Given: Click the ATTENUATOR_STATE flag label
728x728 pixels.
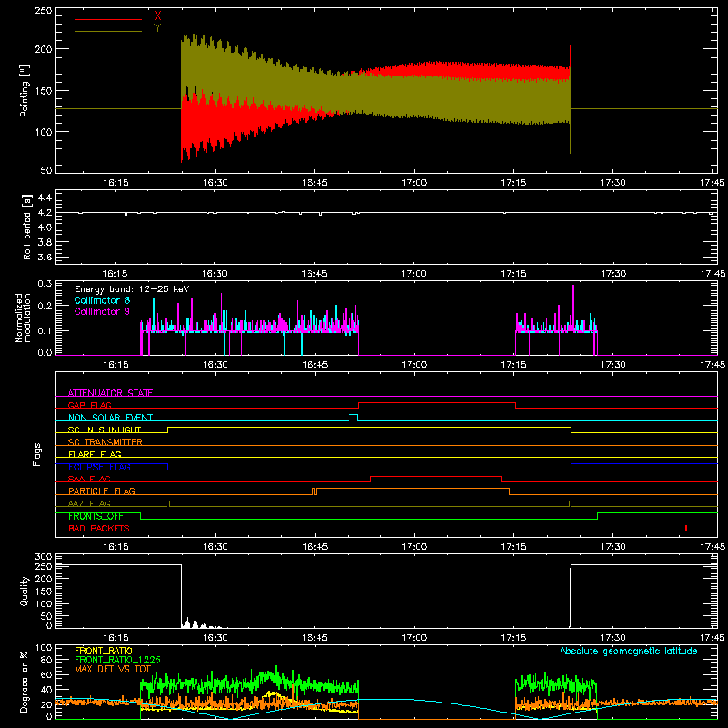Looking at the screenshot, I should tap(110, 393).
